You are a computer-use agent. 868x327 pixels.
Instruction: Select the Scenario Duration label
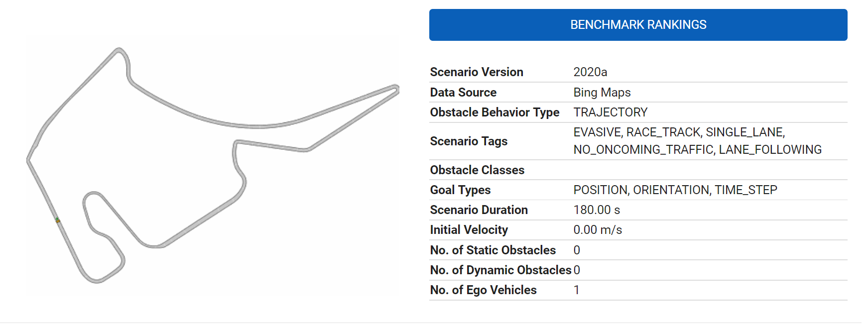pyautogui.click(x=479, y=210)
